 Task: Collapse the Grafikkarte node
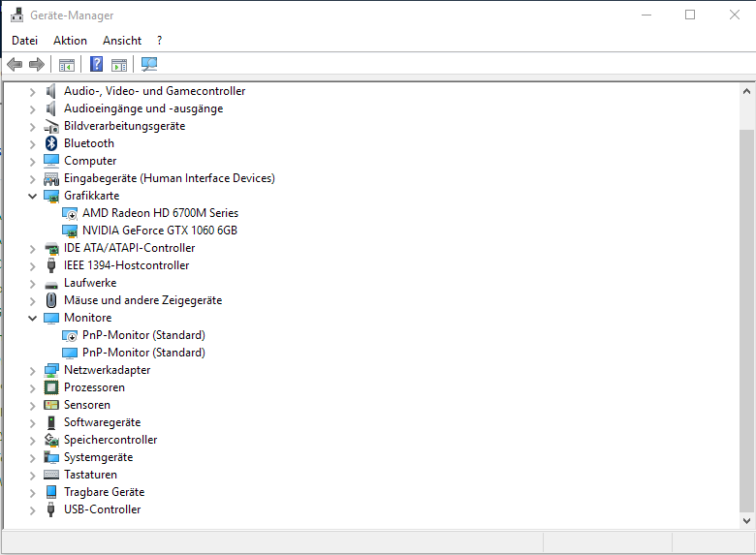32,196
